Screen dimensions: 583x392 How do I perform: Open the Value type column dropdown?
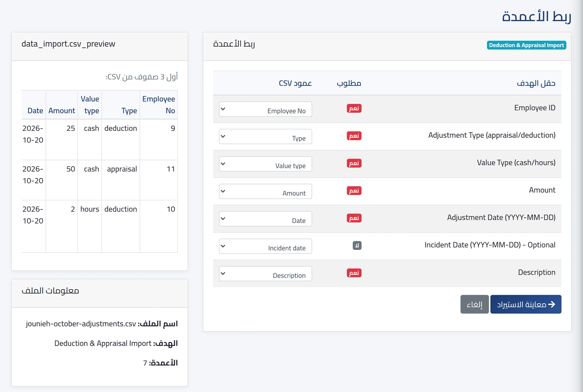(x=265, y=164)
